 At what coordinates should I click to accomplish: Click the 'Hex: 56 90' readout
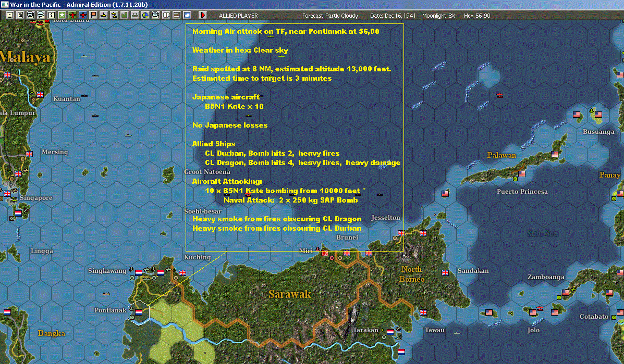pos(477,16)
